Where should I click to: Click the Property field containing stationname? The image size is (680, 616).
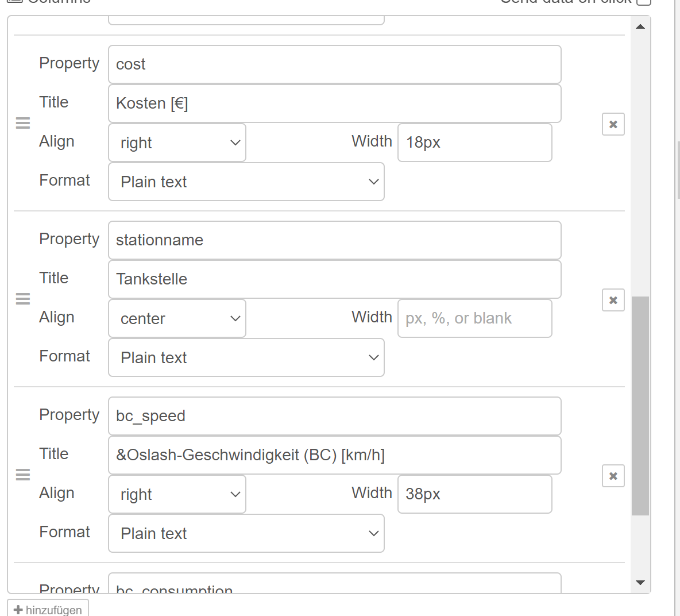point(334,240)
